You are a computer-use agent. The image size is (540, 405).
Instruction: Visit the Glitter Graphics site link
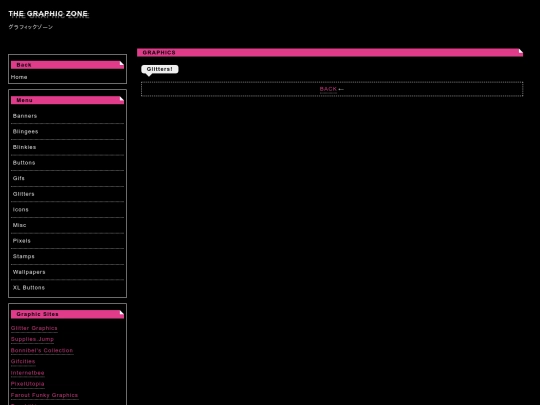tap(34, 328)
